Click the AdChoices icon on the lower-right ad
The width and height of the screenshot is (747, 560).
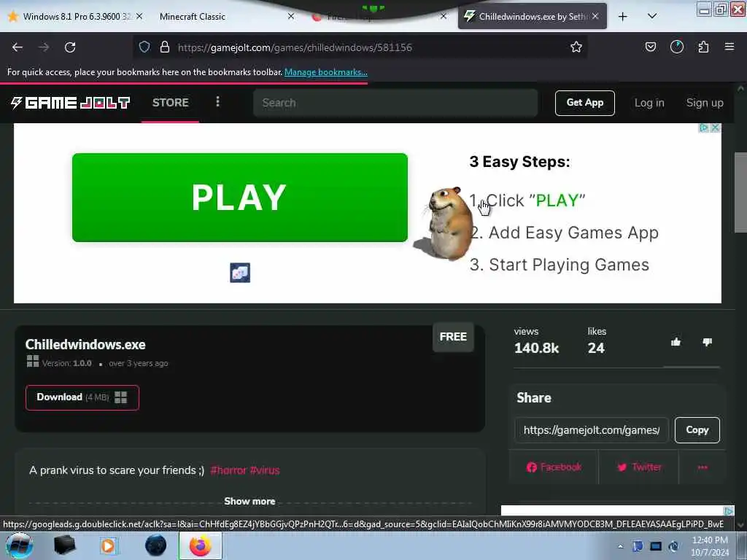(729, 511)
